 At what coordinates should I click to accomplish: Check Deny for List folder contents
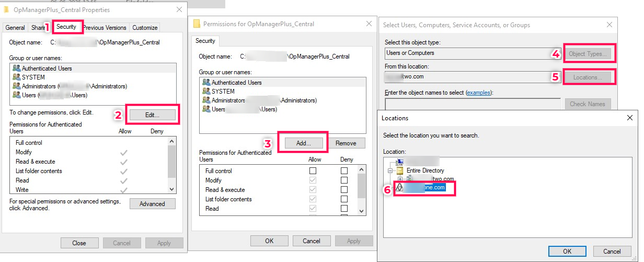(x=344, y=199)
